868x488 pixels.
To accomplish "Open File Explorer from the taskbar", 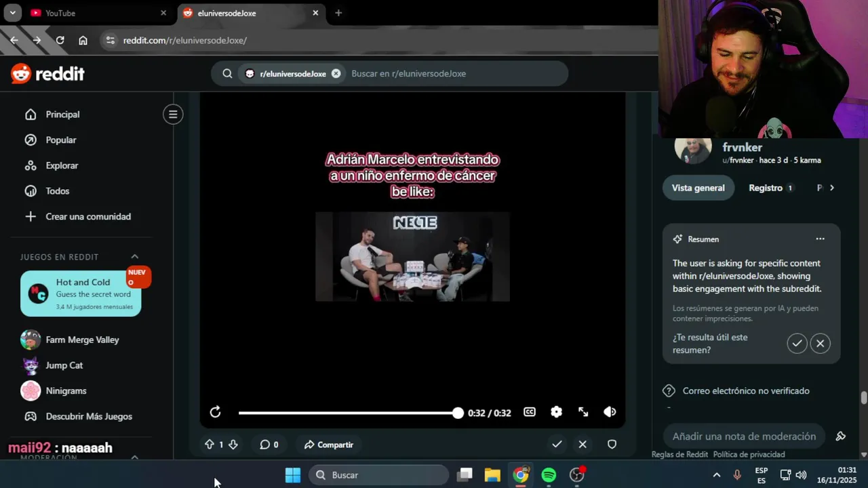I will pos(492,475).
